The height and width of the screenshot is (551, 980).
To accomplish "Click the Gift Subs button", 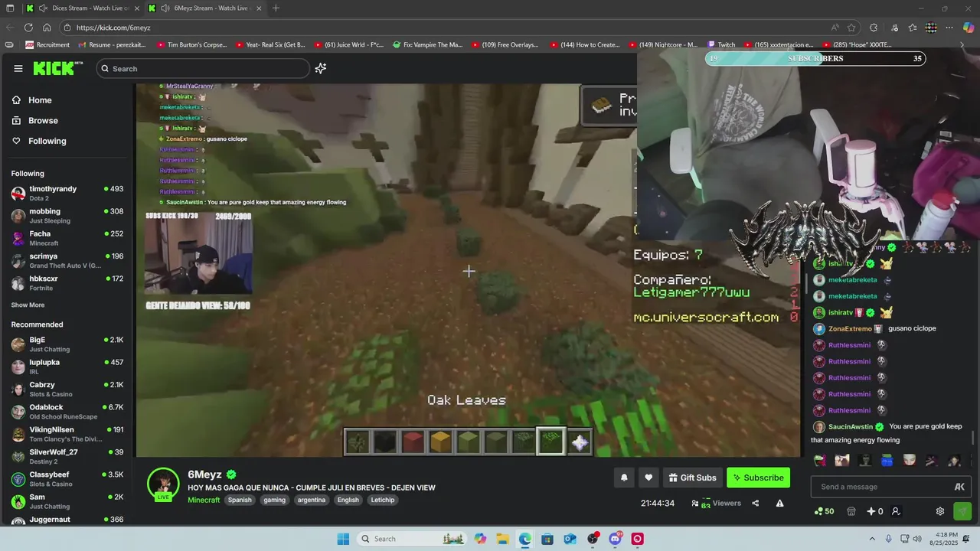I will (692, 478).
